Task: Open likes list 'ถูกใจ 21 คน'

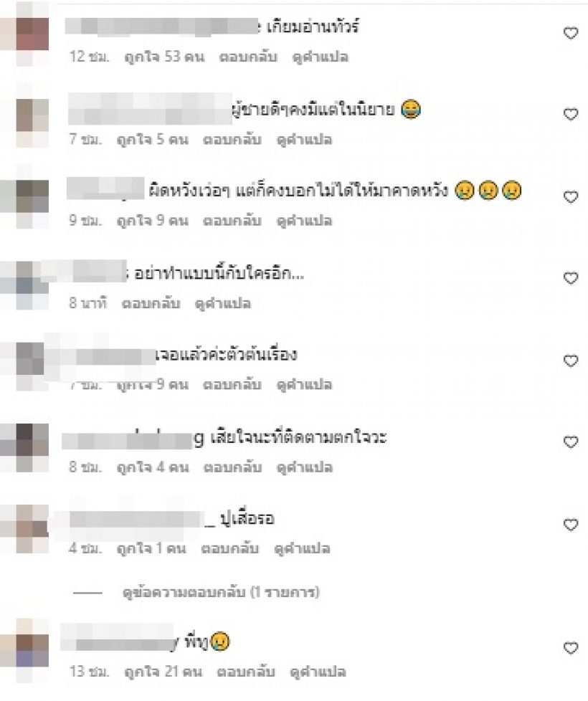Action: click(x=163, y=672)
